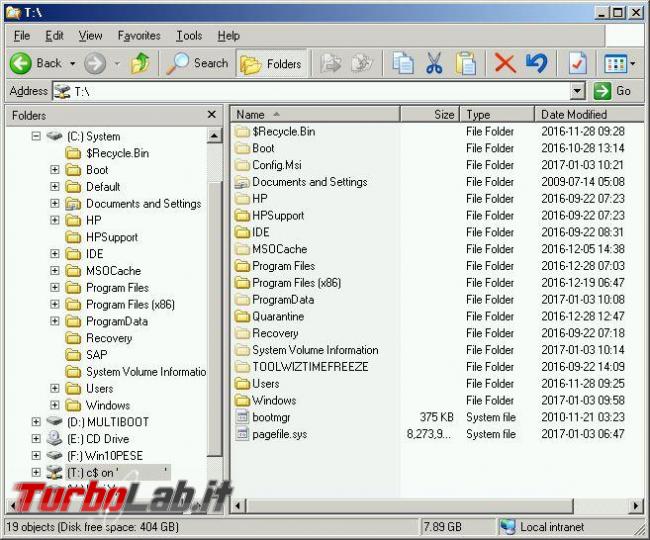Image resolution: width=650 pixels, height=540 pixels.
Task: Click into the Address field showing T:\
Action: tap(311, 91)
